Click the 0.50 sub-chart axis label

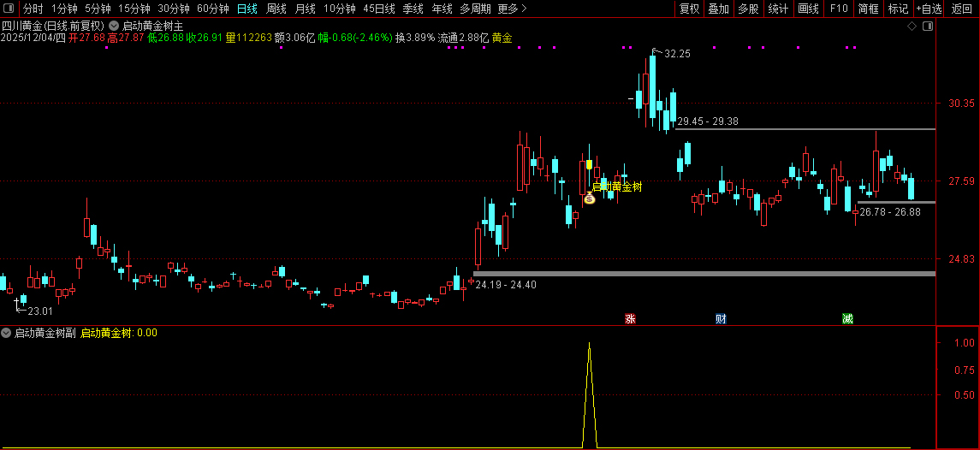tap(965, 395)
